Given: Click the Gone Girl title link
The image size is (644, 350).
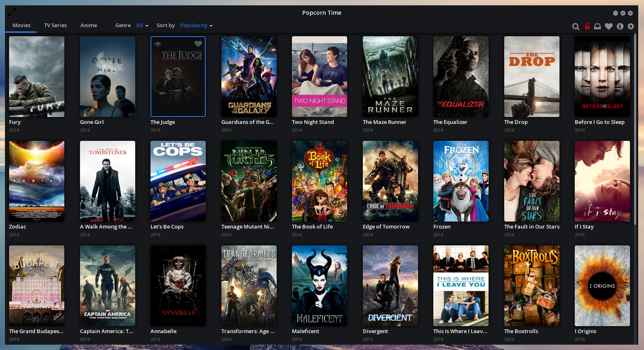Looking at the screenshot, I should pyautogui.click(x=92, y=122).
